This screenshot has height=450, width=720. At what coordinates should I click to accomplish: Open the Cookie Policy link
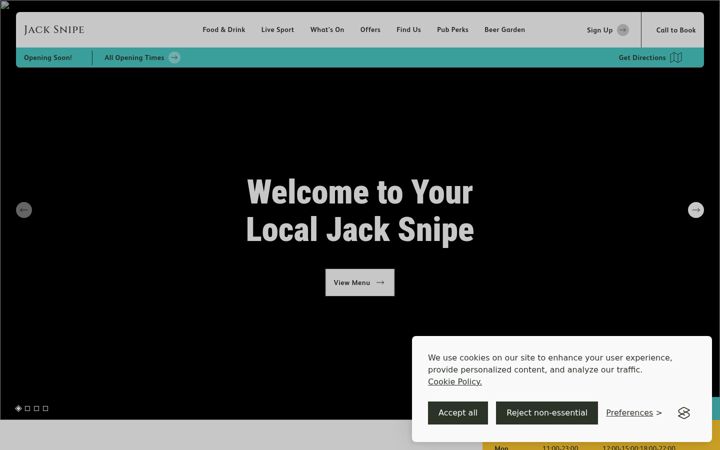click(455, 382)
